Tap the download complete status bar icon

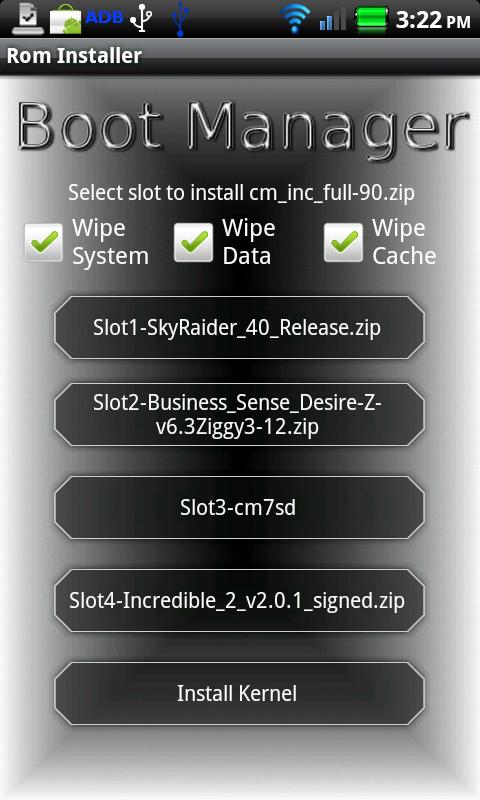click(28, 19)
